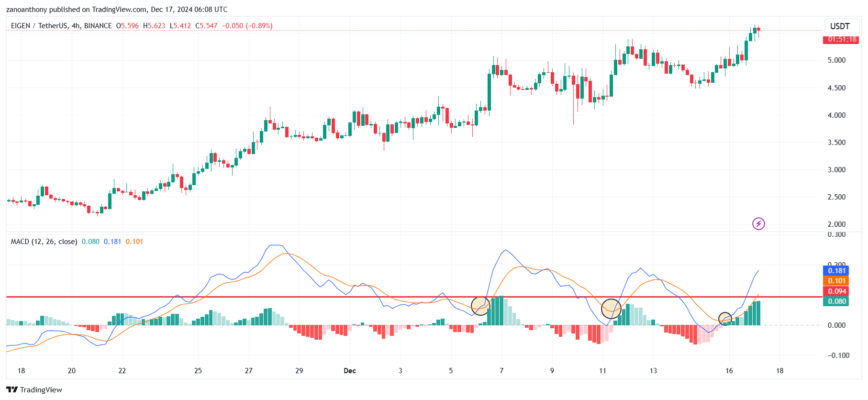
Task: Click the blue 0.181 MACD value label
Action: click(x=836, y=271)
